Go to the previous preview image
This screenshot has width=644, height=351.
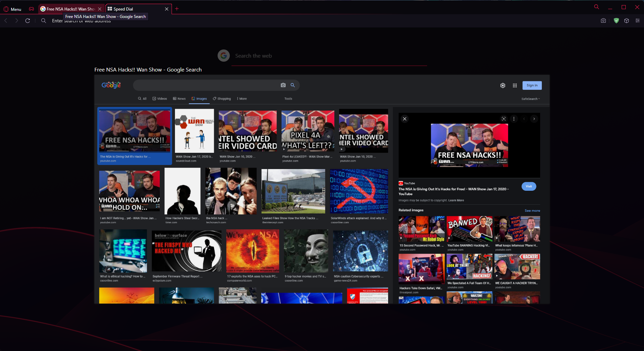(x=524, y=119)
